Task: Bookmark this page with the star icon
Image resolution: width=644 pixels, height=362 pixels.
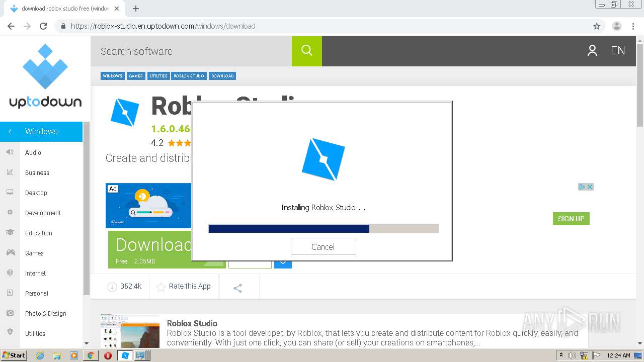Action: (x=597, y=26)
